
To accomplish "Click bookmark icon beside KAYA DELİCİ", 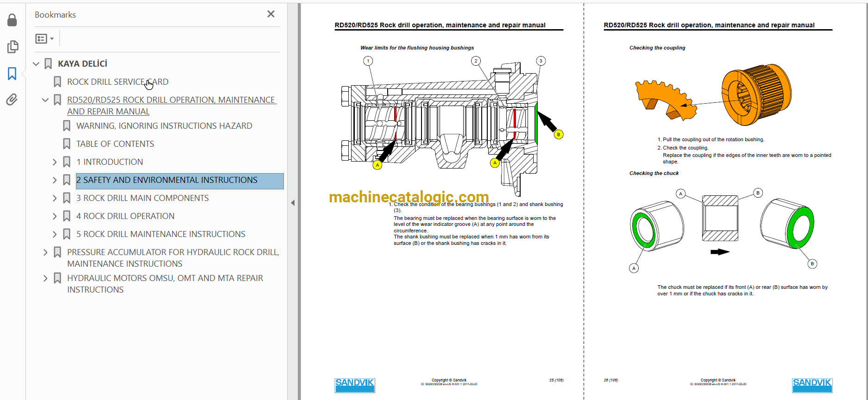I will click(x=48, y=64).
